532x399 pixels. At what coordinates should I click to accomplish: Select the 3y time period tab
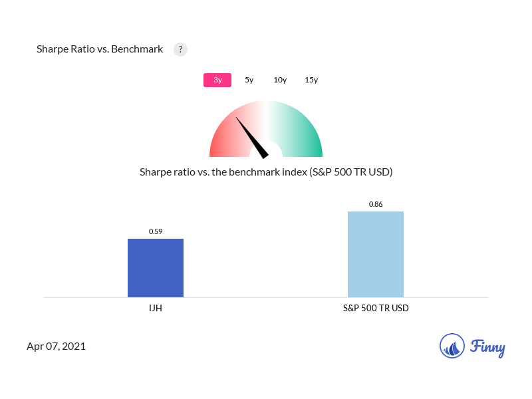[x=217, y=80]
